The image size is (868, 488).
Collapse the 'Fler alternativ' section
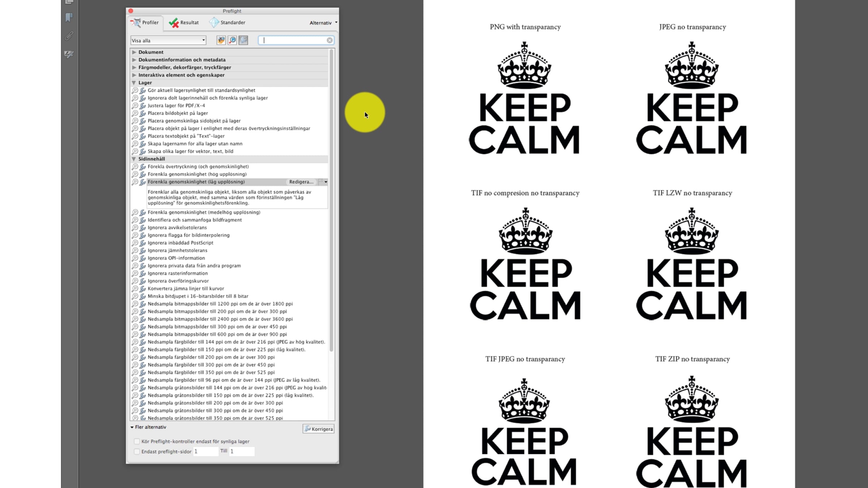pos(132,427)
